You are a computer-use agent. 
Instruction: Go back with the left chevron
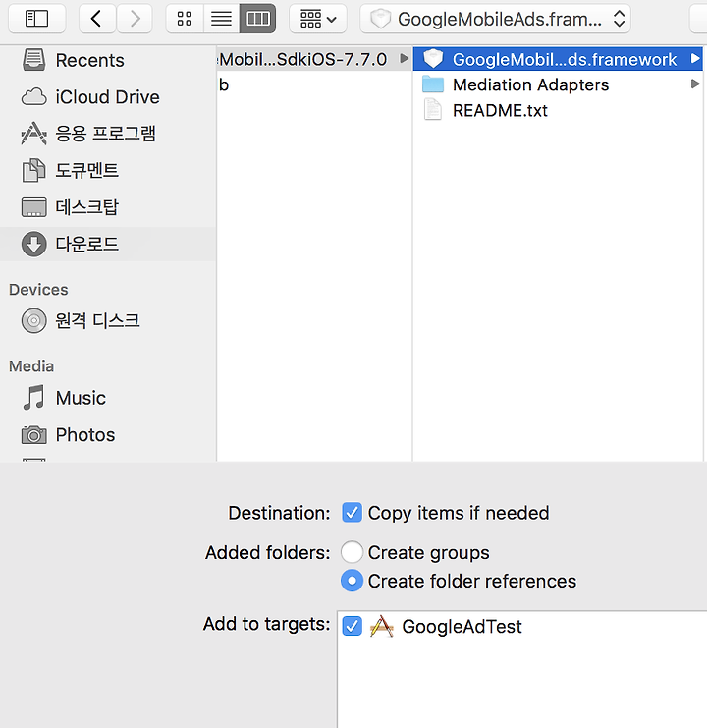click(x=96, y=19)
